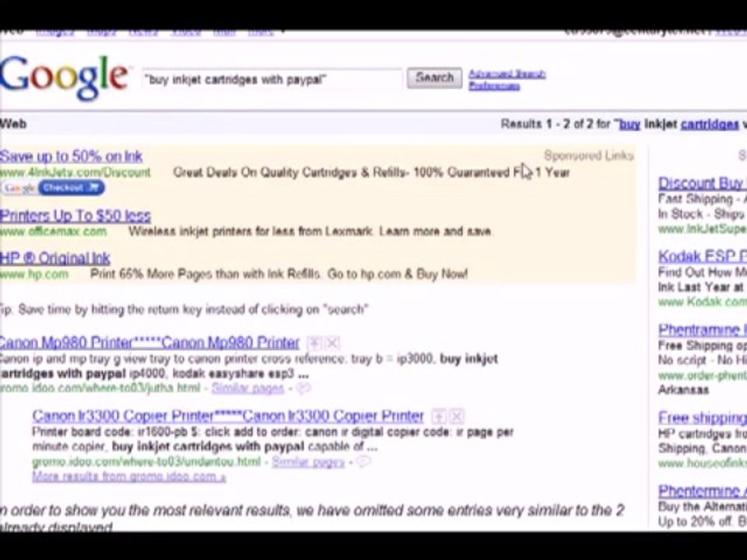Open comment bubble for Canon Mp980 result
This screenshot has width=747, height=560.
303,389
